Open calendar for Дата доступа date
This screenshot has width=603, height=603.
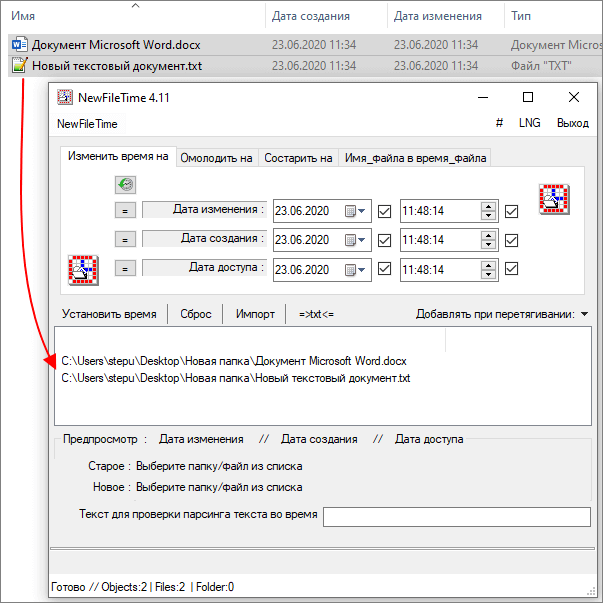(355, 270)
